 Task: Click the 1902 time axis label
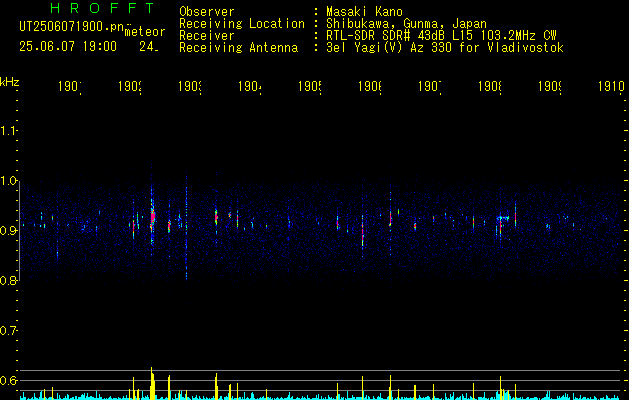(130, 86)
